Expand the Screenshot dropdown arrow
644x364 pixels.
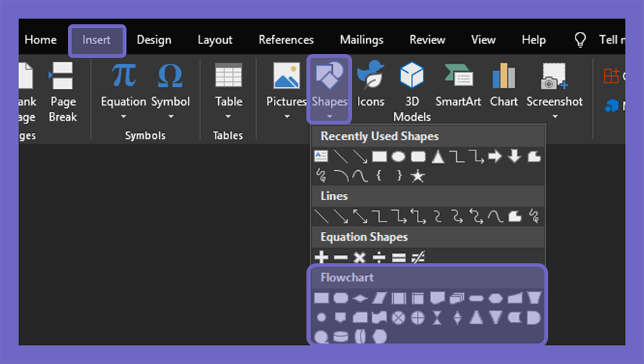click(x=555, y=117)
